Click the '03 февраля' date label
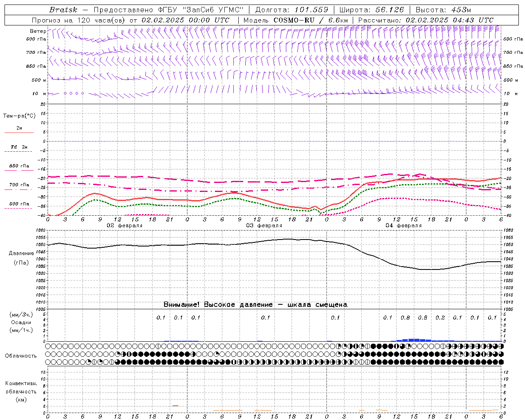525x420 pixels. click(264, 226)
